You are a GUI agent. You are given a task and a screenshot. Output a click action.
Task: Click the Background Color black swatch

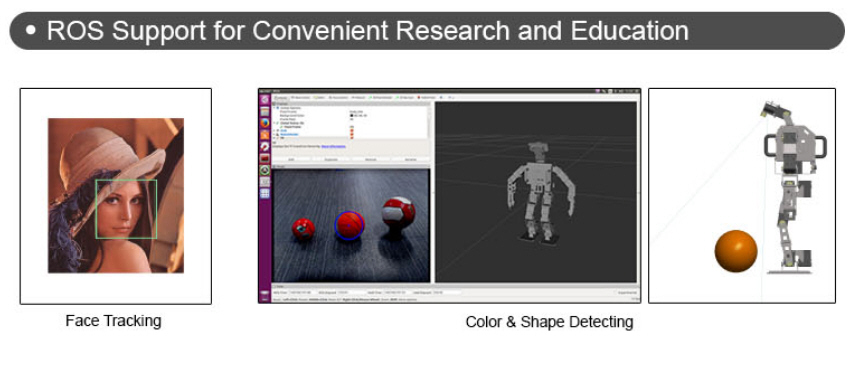(351, 115)
